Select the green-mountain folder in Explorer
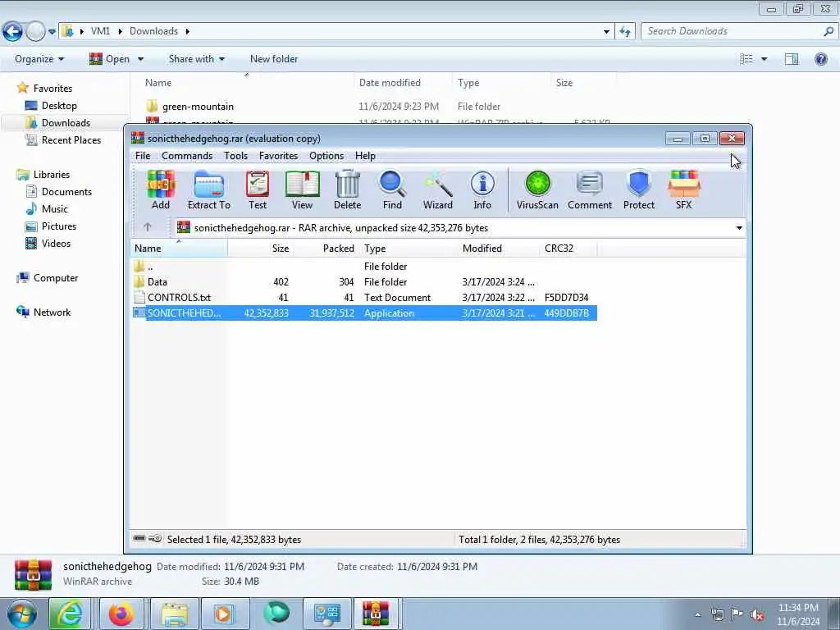The image size is (840, 630). click(198, 107)
